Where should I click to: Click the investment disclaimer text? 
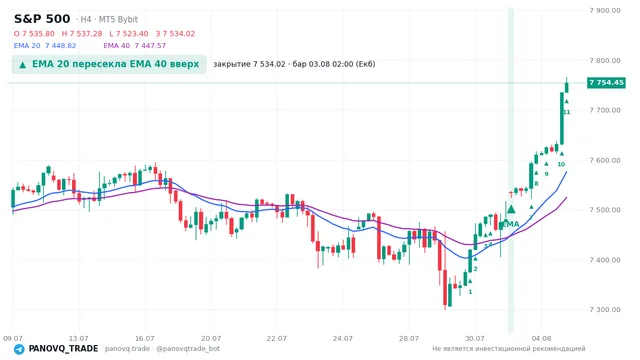tap(509, 349)
